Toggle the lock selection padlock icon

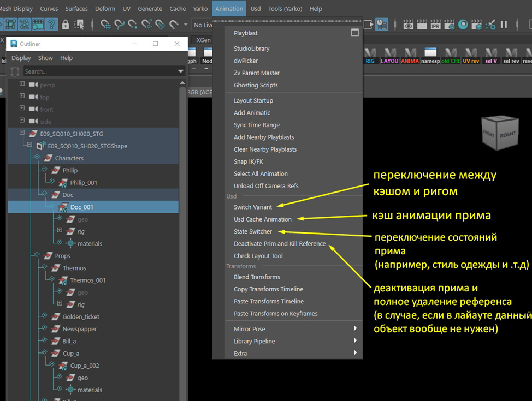click(66, 25)
